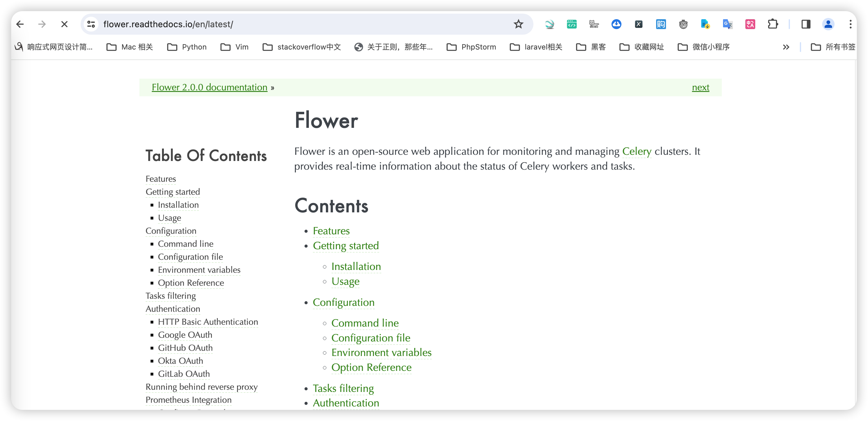
Task: Open the Vim bookmark folder
Action: (x=235, y=47)
